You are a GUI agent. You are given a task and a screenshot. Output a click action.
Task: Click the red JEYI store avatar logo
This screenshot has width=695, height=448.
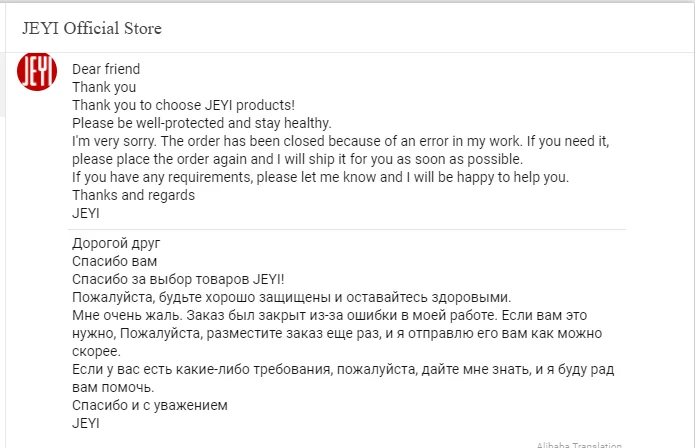(x=37, y=71)
